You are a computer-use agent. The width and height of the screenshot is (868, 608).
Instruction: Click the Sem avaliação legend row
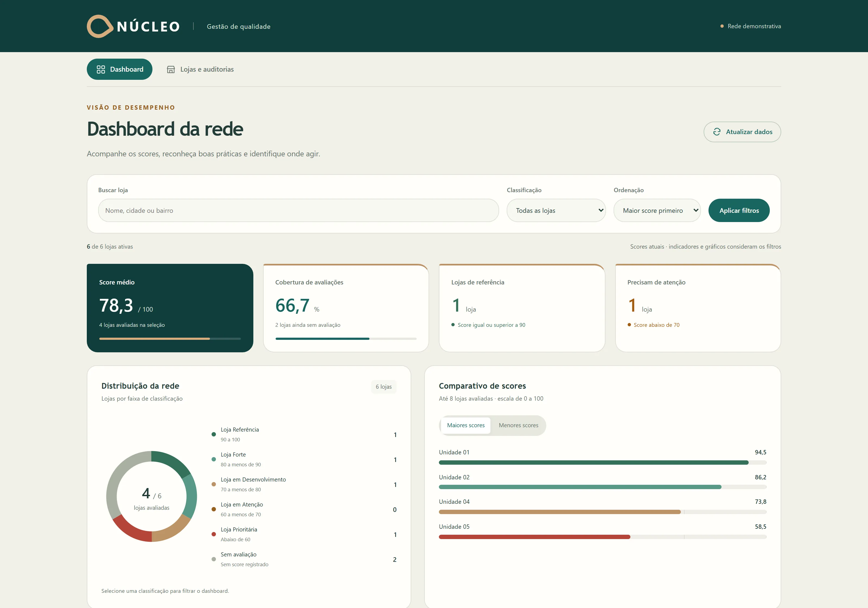pos(304,559)
